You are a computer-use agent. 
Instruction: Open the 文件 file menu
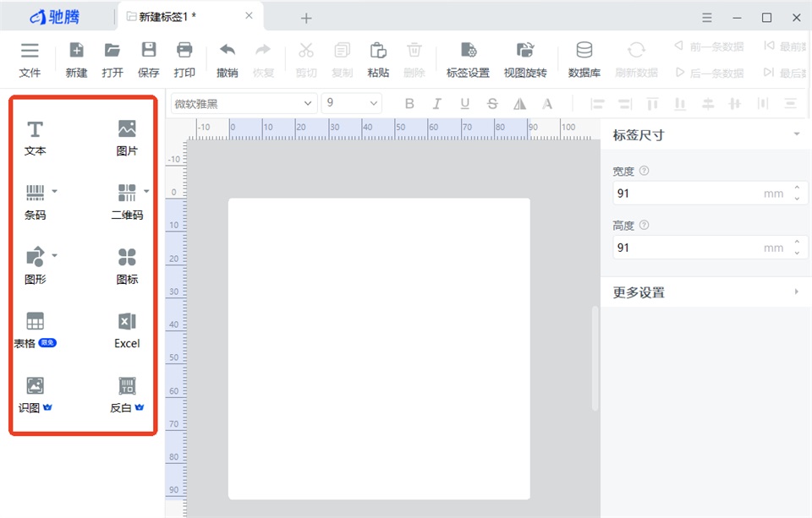(x=30, y=59)
